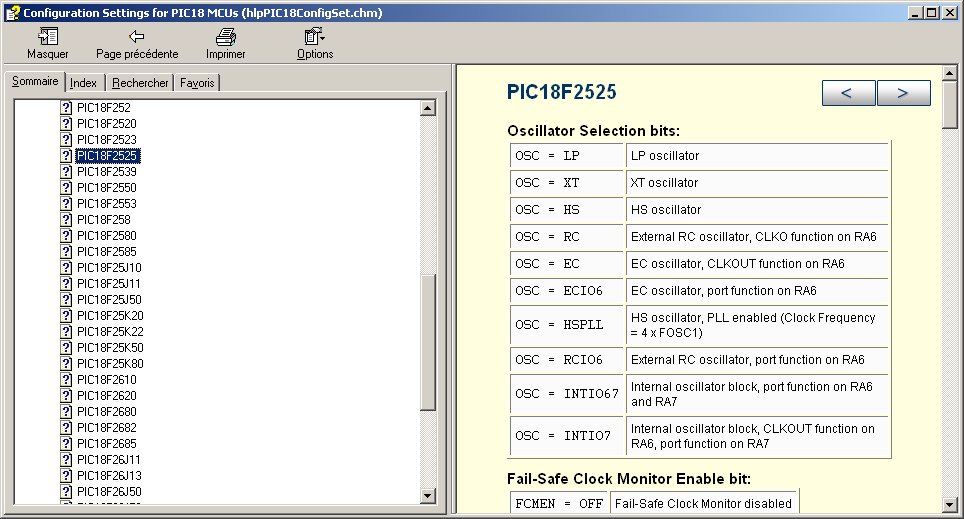Open the Favoris tab

[x=197, y=82]
